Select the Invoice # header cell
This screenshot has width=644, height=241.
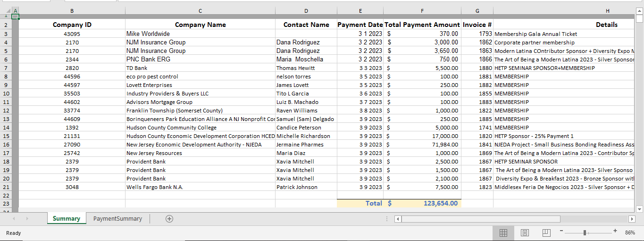(477, 25)
